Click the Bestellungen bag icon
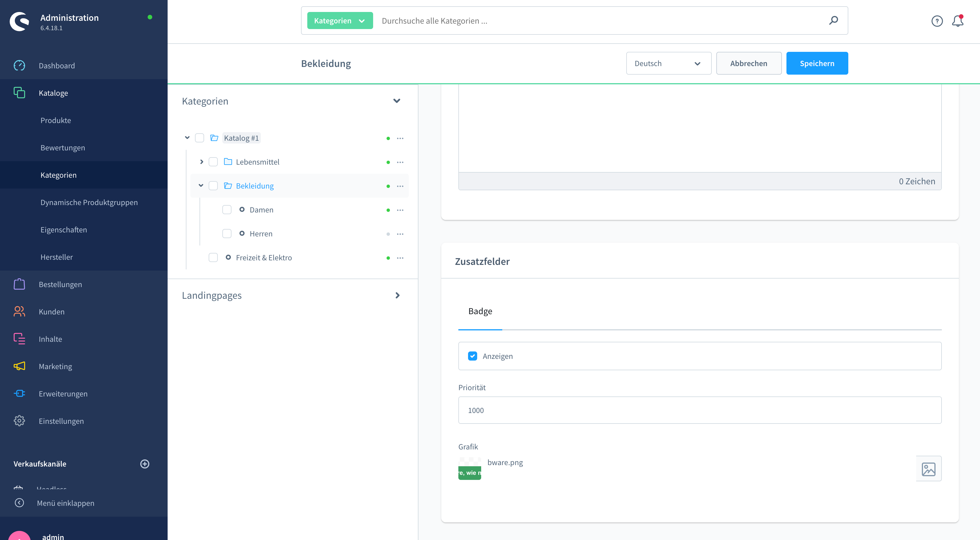This screenshot has height=540, width=980. click(19, 284)
